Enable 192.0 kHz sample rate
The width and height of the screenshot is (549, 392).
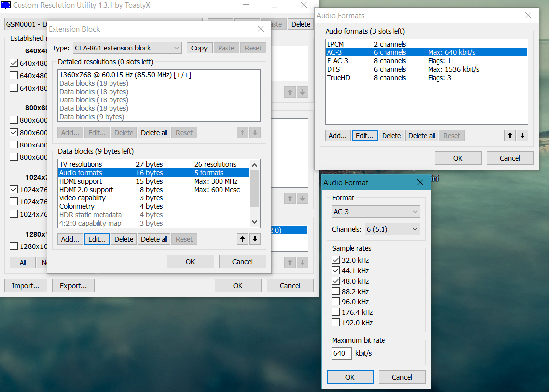click(336, 322)
